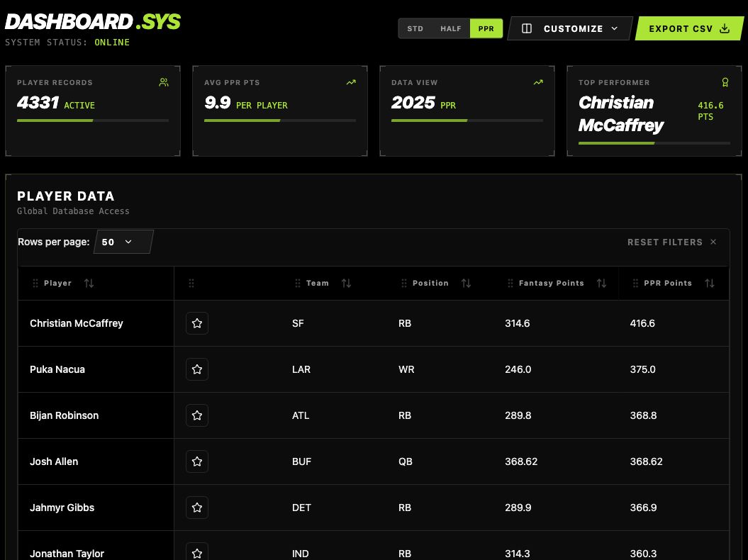Sort by PPR Points arrows
The image size is (748, 560).
coord(710,284)
